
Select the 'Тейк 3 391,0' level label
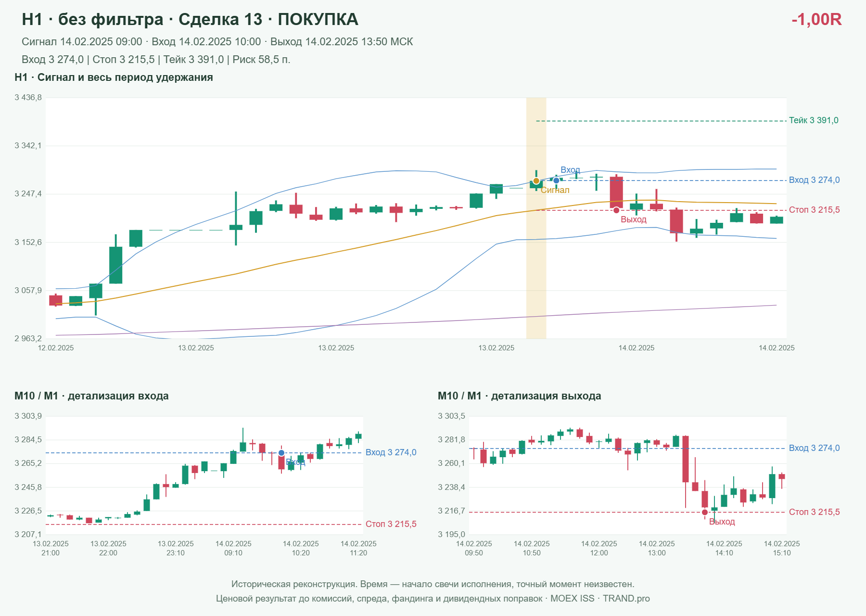click(814, 120)
